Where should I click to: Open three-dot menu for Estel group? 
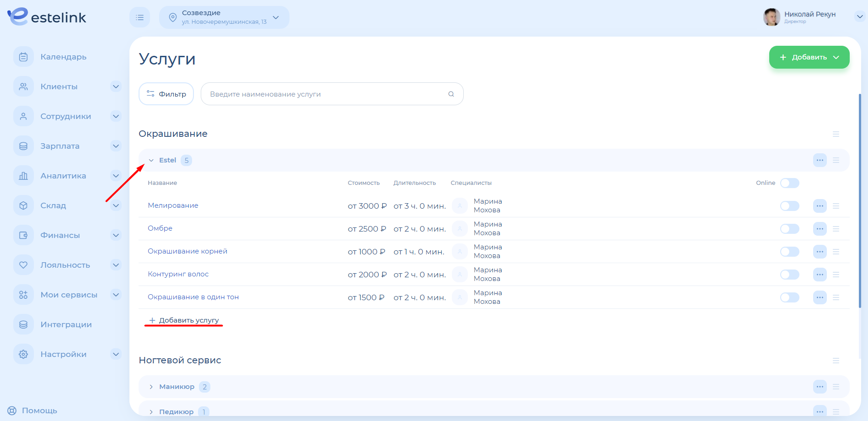pos(820,160)
